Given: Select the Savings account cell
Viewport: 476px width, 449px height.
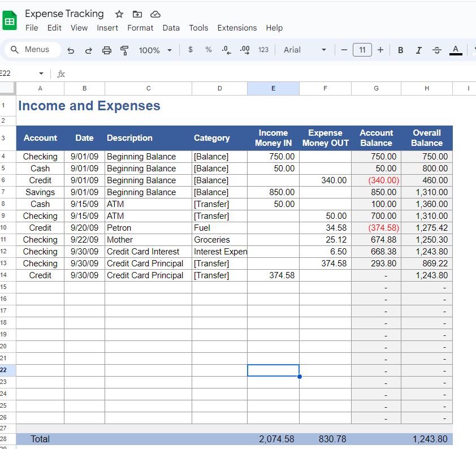Looking at the screenshot, I should coord(40,192).
